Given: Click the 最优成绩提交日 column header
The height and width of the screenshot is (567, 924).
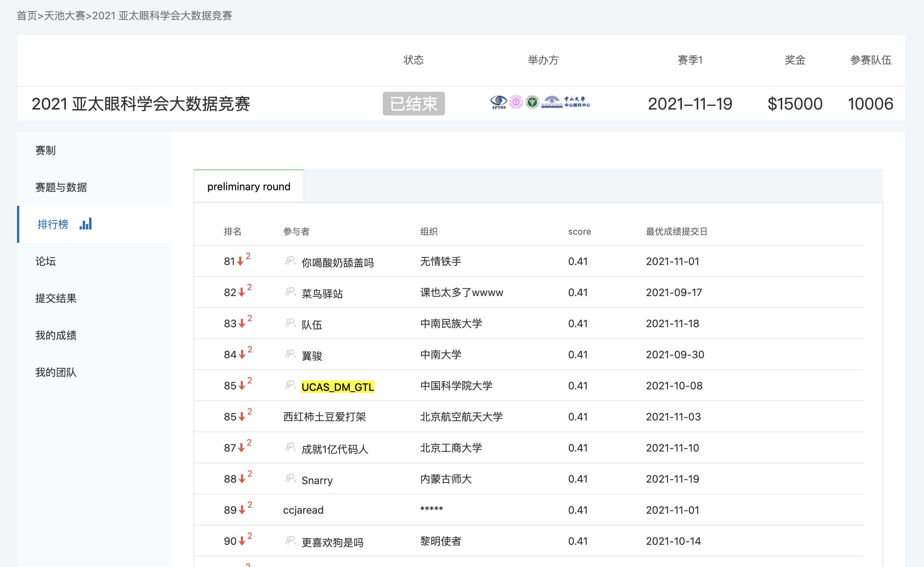Looking at the screenshot, I should pos(676,231).
